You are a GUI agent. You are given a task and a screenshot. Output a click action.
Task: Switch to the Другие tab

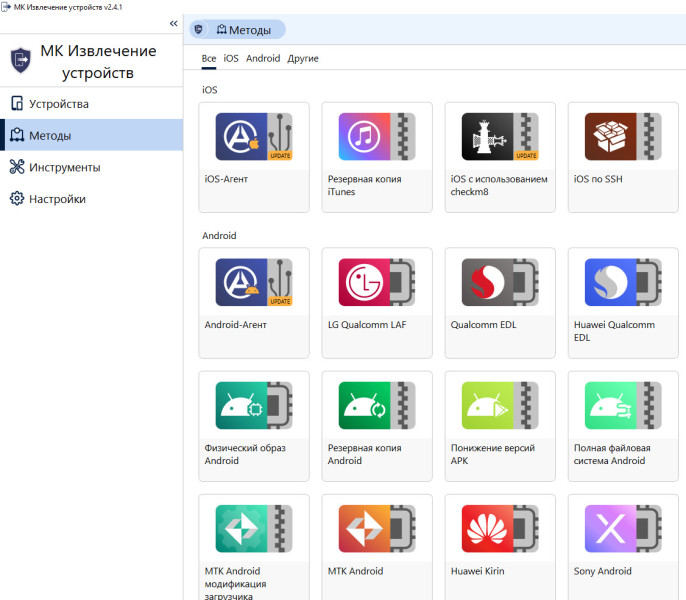303,59
